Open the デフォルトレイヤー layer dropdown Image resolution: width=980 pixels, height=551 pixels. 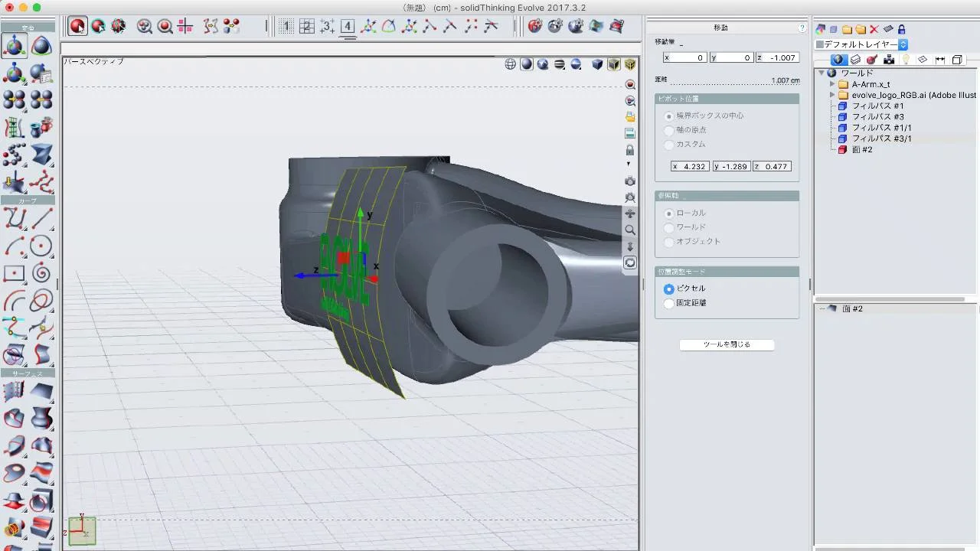tap(862, 44)
